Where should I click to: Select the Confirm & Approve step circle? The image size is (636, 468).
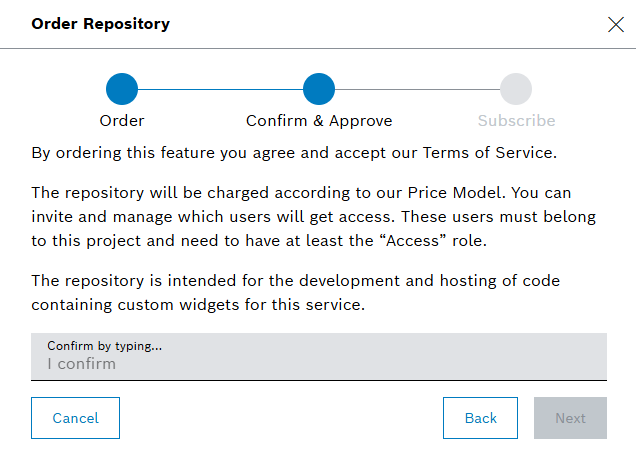click(x=319, y=89)
